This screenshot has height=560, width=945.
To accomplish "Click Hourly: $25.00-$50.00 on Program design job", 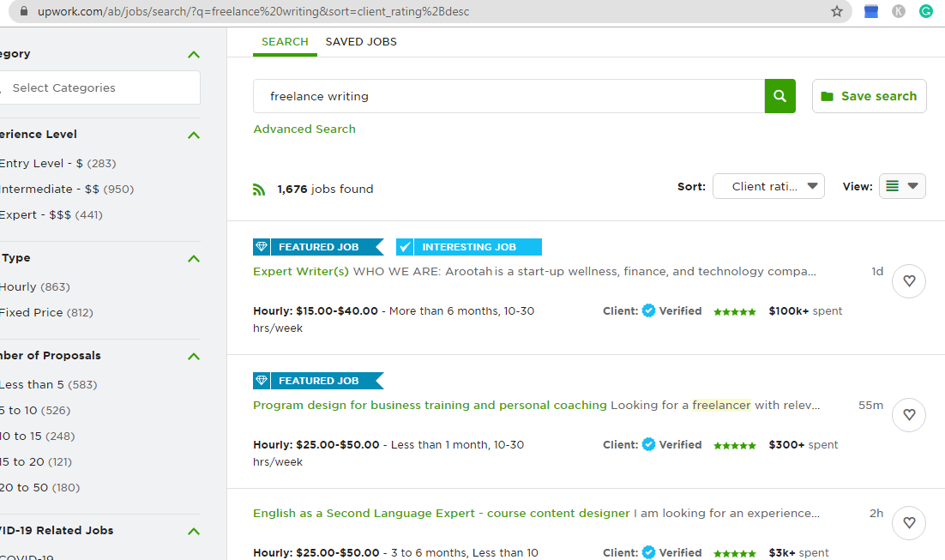I will (316, 445).
